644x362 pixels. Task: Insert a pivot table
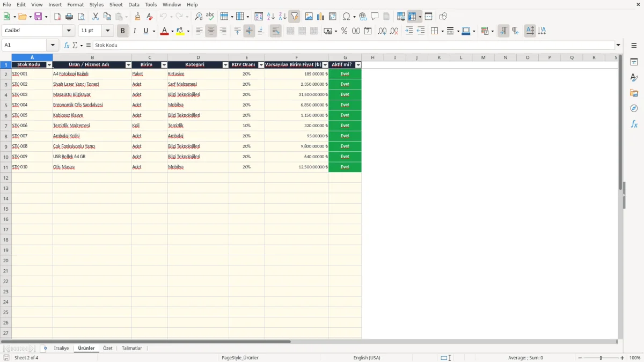point(333,17)
